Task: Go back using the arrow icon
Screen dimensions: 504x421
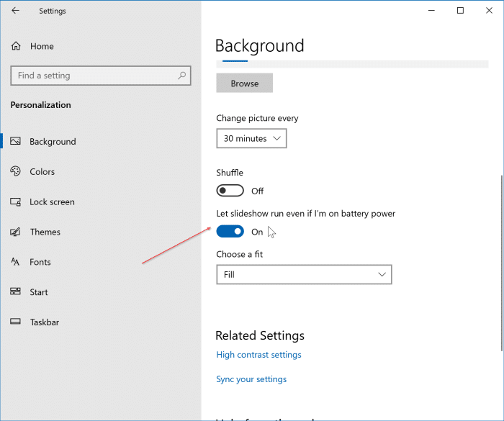Action: (x=15, y=11)
